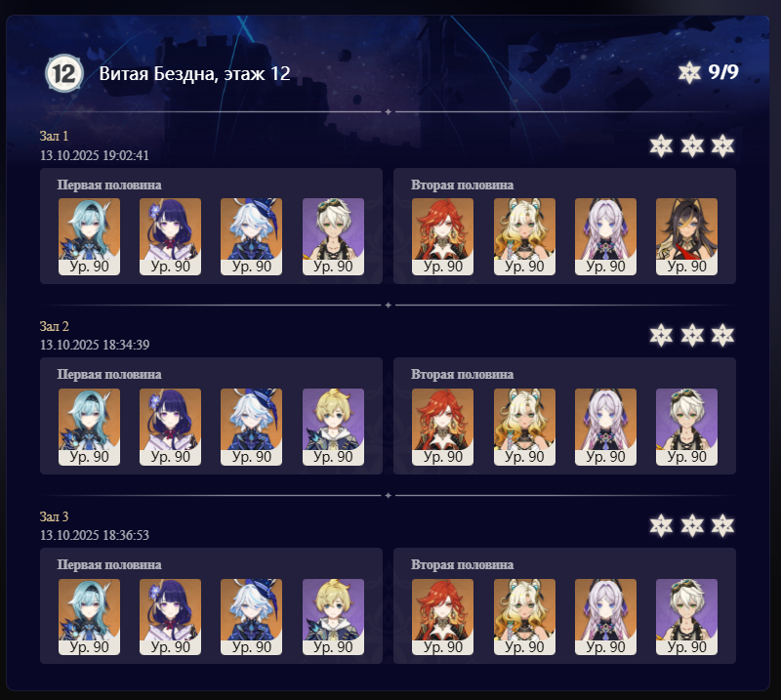Click blue-hat character in Зал 1 first half
Screen dimensions: 781x700
click(252, 236)
